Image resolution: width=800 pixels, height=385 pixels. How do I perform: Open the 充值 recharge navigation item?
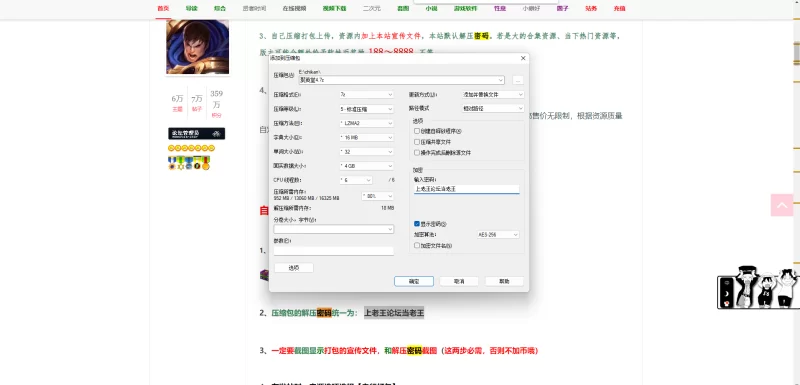point(619,9)
